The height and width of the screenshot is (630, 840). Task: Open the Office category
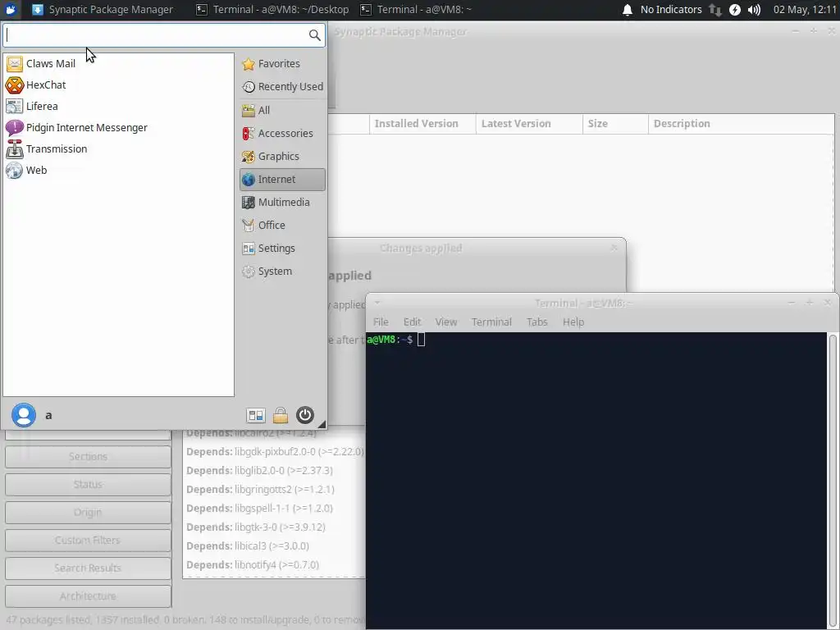282,226
